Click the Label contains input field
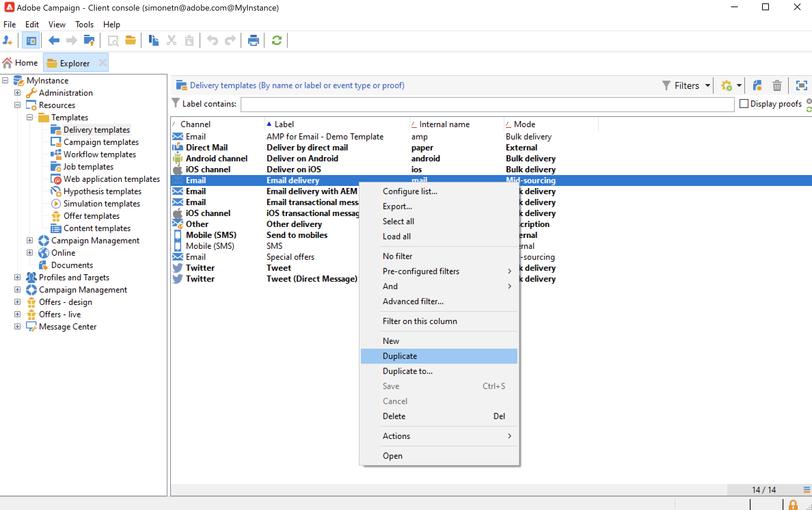 (487, 104)
